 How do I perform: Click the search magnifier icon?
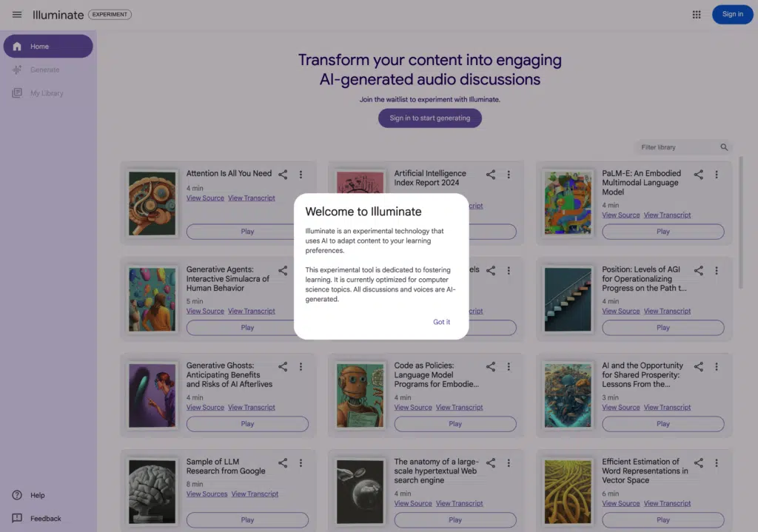(724, 147)
